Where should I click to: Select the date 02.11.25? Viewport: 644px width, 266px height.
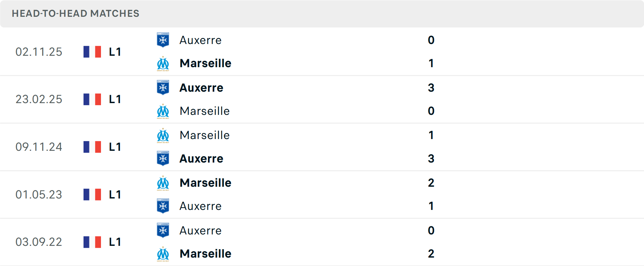[39, 52]
